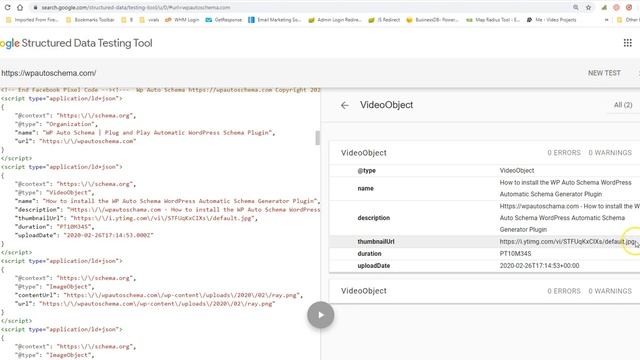
Task: Open the Map Radius Tool bookmark
Action: (x=493, y=20)
